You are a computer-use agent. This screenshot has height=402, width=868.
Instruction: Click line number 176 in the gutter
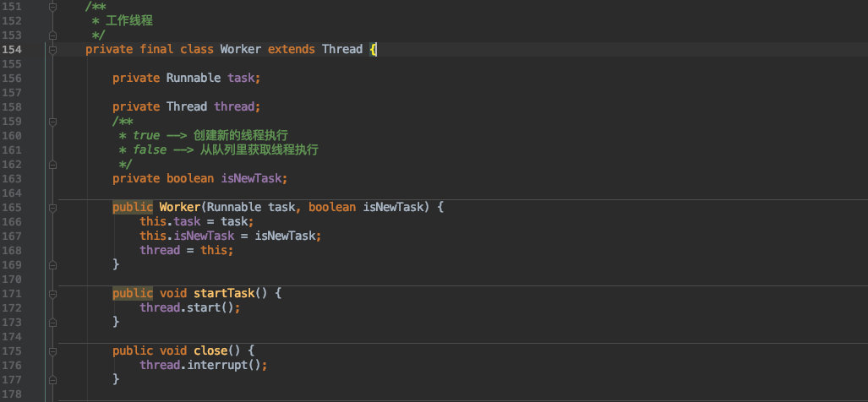[12, 366]
